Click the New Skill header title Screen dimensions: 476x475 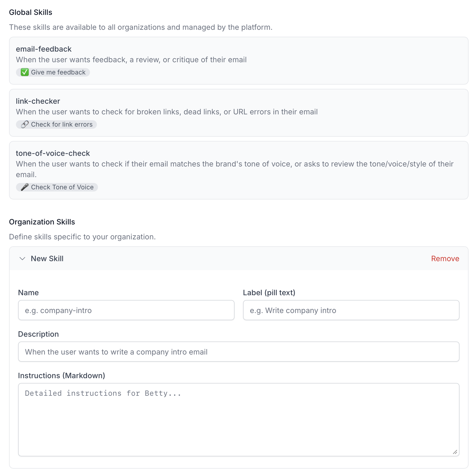click(x=47, y=259)
